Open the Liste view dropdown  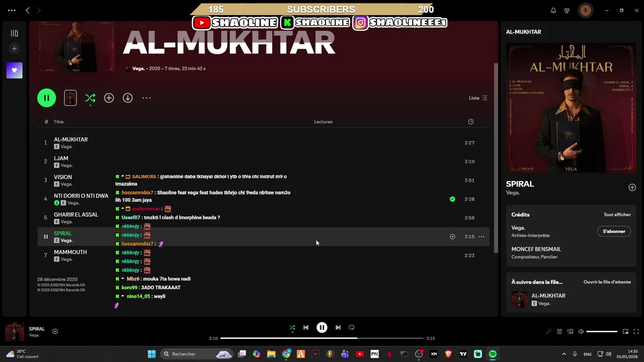click(478, 98)
